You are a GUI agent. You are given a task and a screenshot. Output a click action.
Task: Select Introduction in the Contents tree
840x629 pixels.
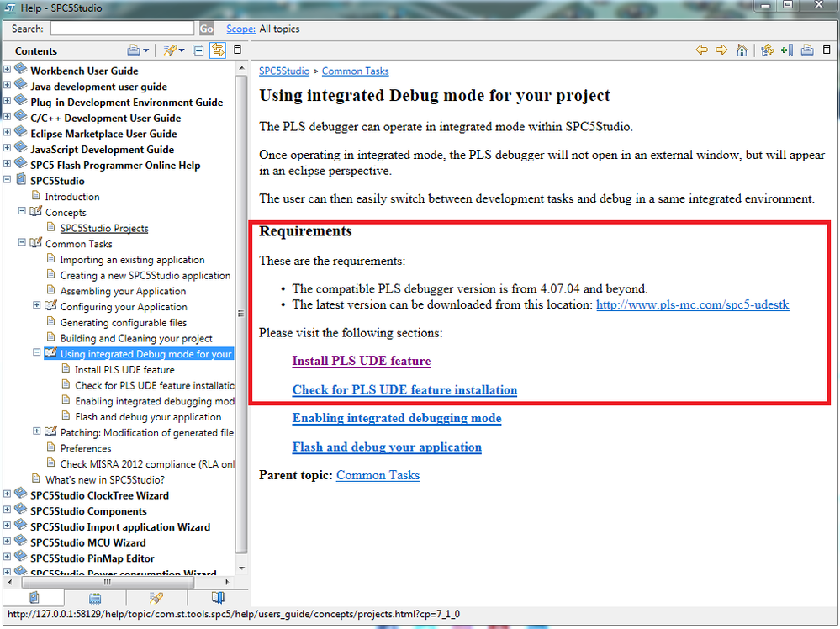point(72,197)
